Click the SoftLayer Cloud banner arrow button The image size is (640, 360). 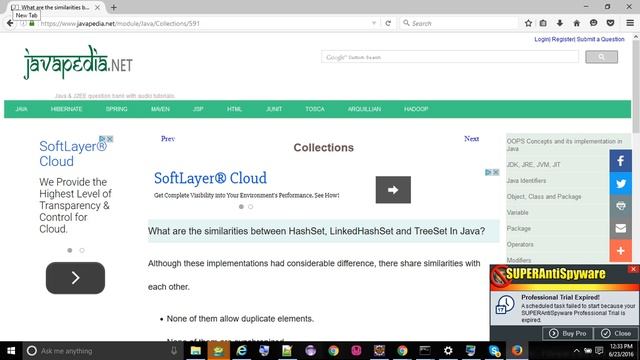pyautogui.click(x=393, y=190)
